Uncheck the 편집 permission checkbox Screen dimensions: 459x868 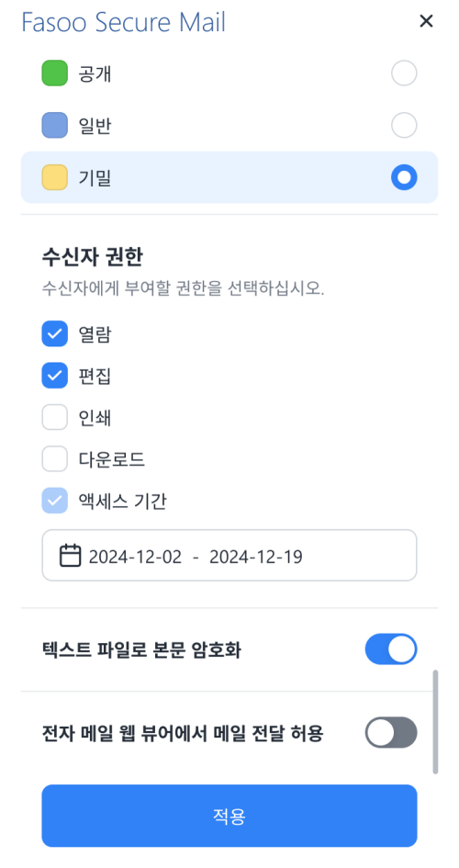pyautogui.click(x=55, y=376)
